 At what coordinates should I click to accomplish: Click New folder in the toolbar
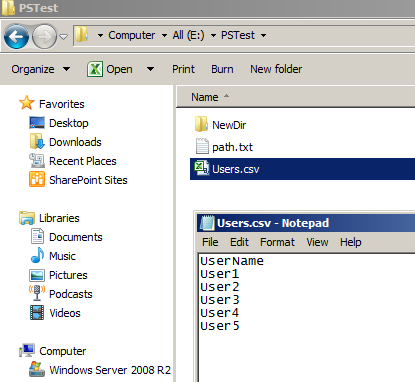click(276, 69)
